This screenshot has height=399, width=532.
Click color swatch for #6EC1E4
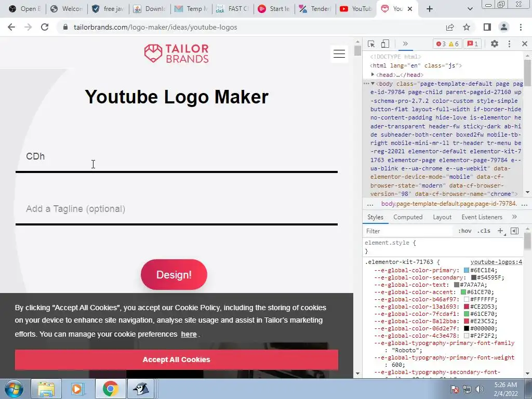[x=467, y=270]
